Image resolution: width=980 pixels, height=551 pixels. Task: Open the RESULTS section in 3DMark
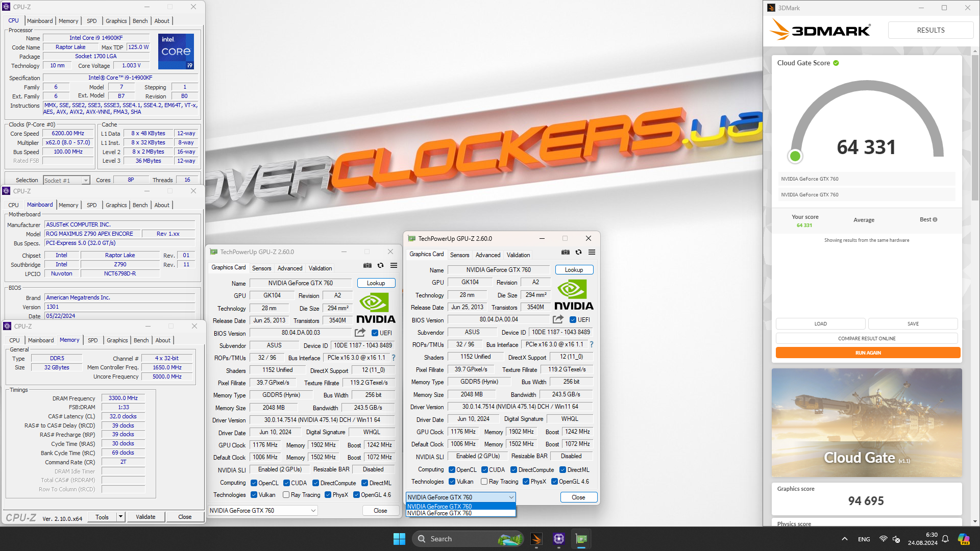coord(930,30)
